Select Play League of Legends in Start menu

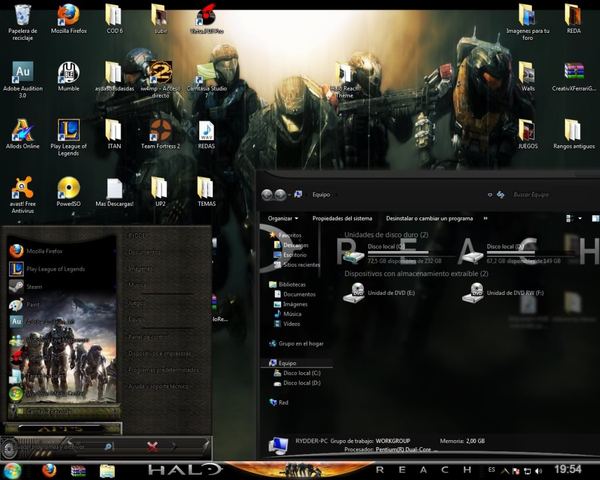tap(62, 269)
